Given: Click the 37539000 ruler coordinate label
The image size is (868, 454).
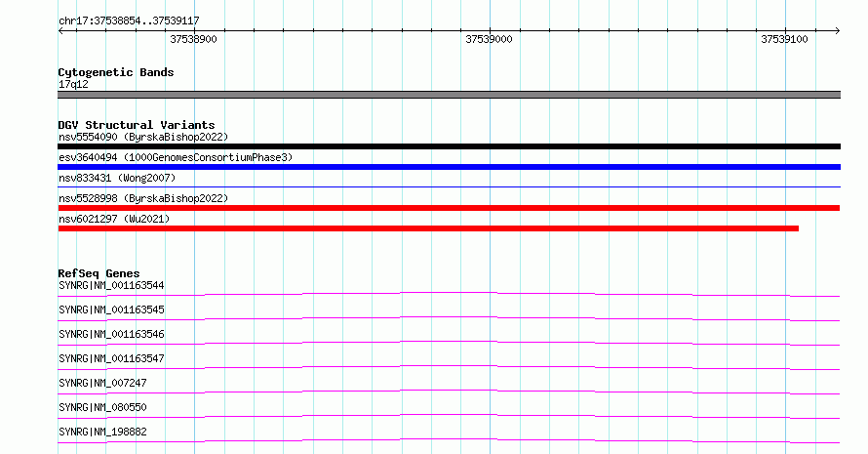Looking at the screenshot, I should point(489,39).
